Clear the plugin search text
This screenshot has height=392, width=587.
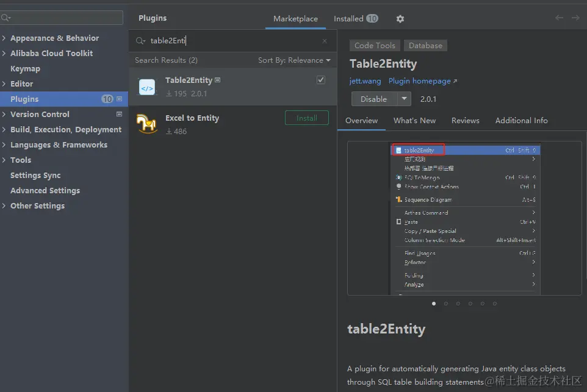325,41
